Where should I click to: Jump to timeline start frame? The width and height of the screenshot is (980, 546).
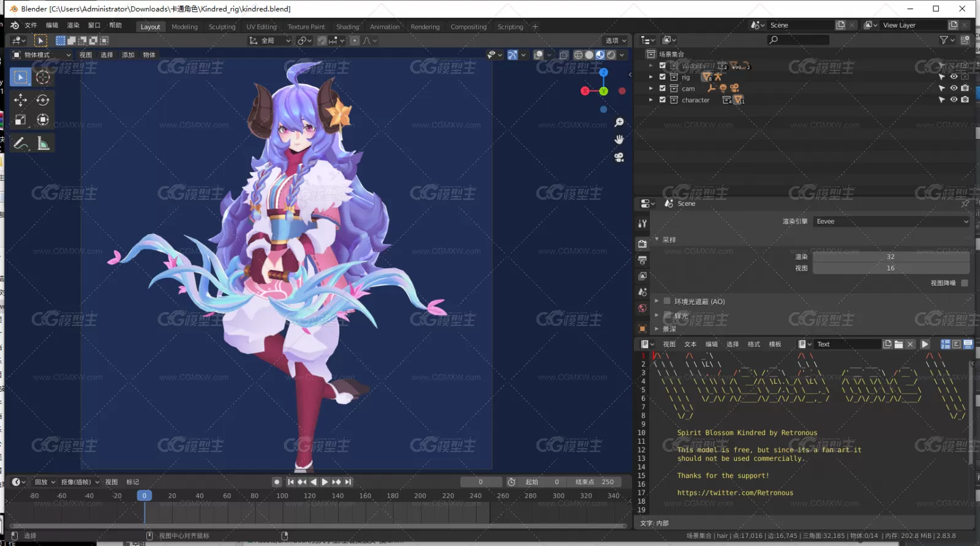(291, 482)
